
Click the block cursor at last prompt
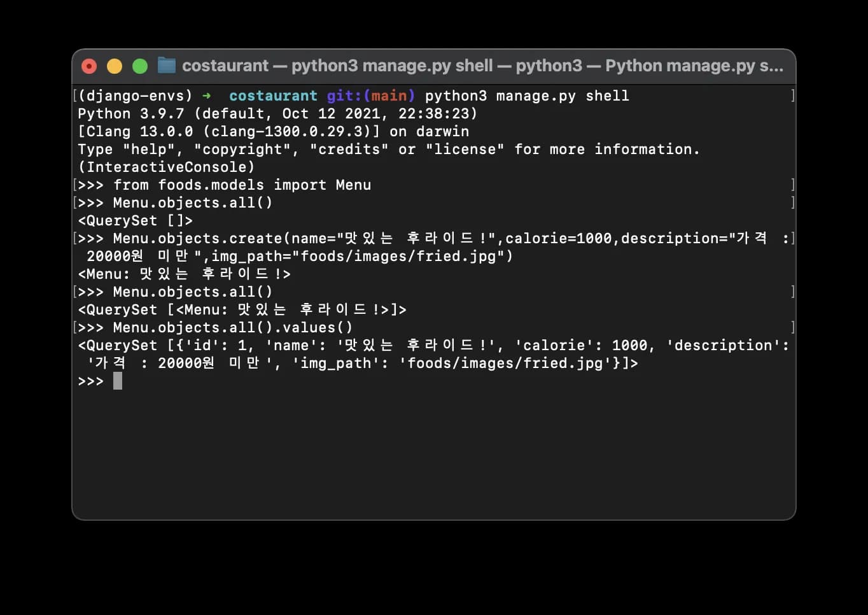tap(118, 381)
